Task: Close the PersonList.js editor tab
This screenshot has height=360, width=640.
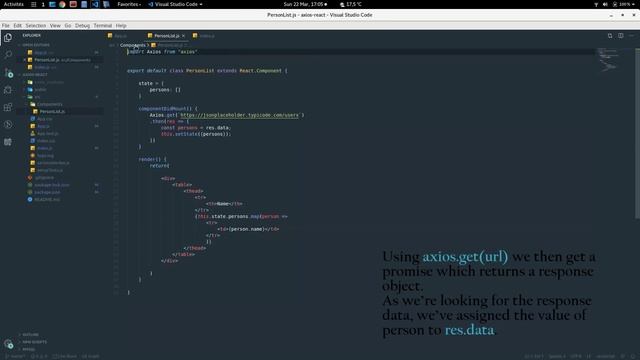Action: click(183, 36)
